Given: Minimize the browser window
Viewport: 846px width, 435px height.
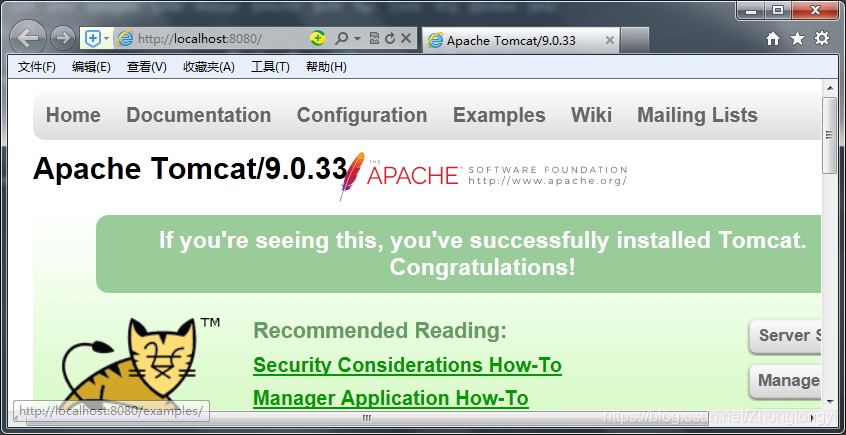Looking at the screenshot, I should pos(753,10).
